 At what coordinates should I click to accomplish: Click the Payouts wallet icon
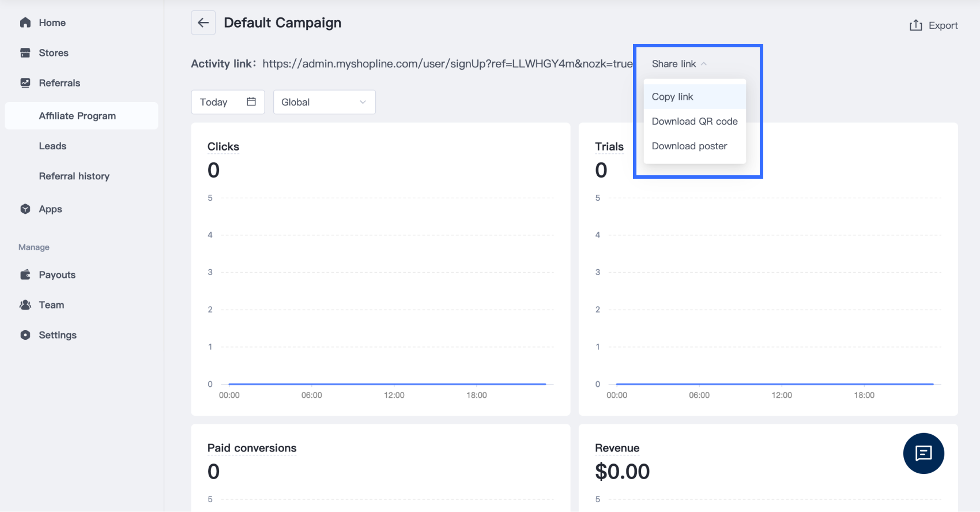25,275
